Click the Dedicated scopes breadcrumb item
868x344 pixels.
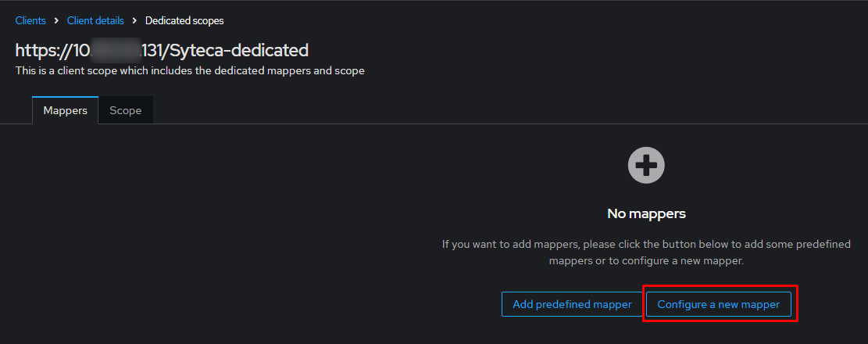[184, 21]
